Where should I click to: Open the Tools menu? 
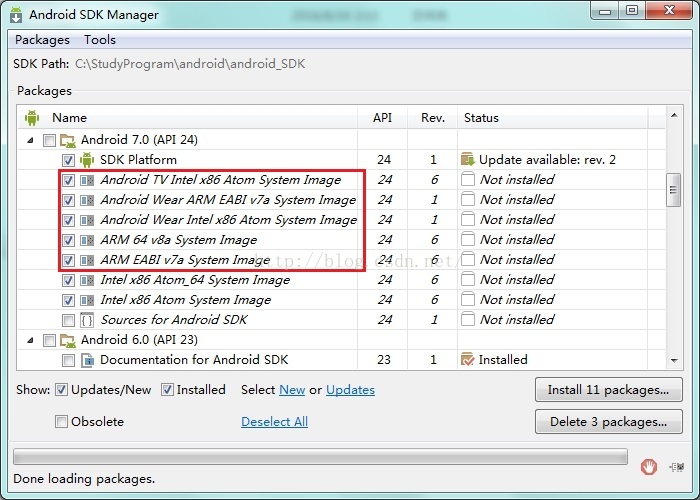(x=100, y=40)
